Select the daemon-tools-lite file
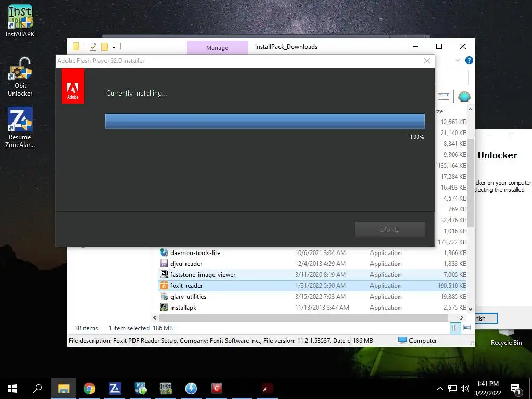The width and height of the screenshot is (532, 399). 195,253
